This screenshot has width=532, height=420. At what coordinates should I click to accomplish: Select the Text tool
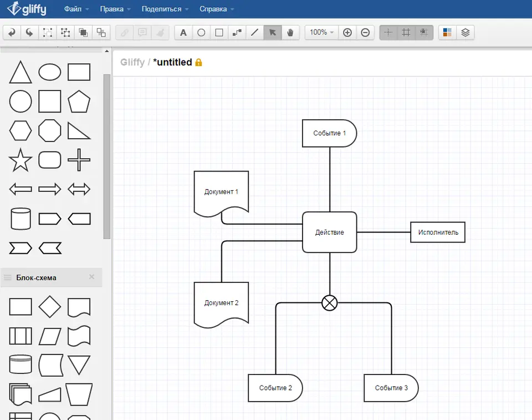(x=183, y=33)
